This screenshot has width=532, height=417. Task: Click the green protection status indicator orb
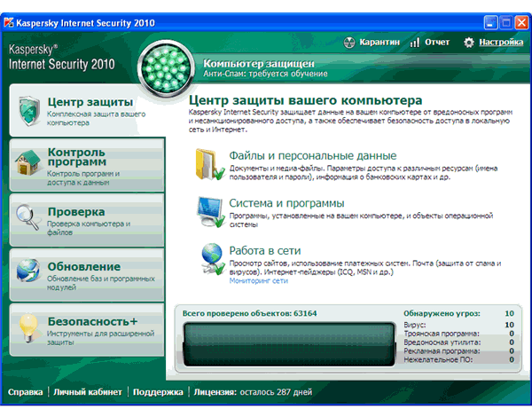tap(166, 67)
